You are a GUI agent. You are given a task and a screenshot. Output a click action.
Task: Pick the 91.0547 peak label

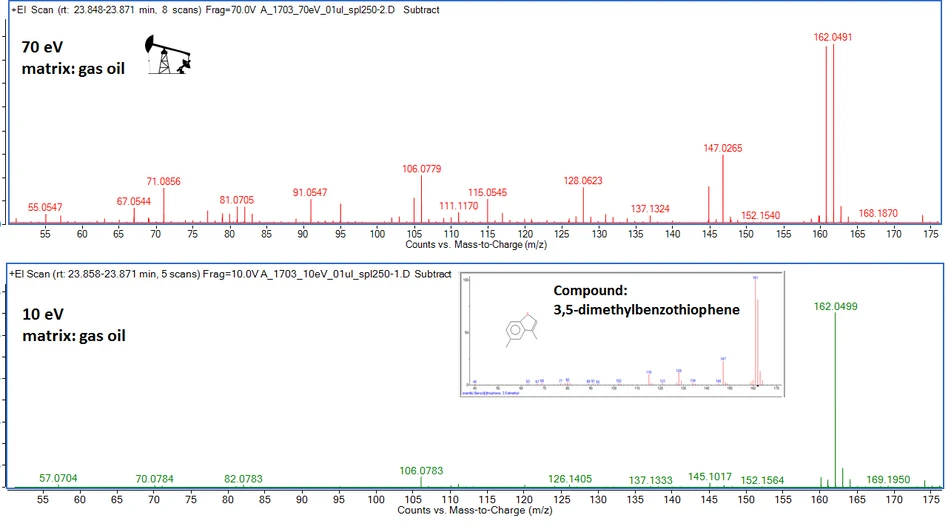[310, 192]
